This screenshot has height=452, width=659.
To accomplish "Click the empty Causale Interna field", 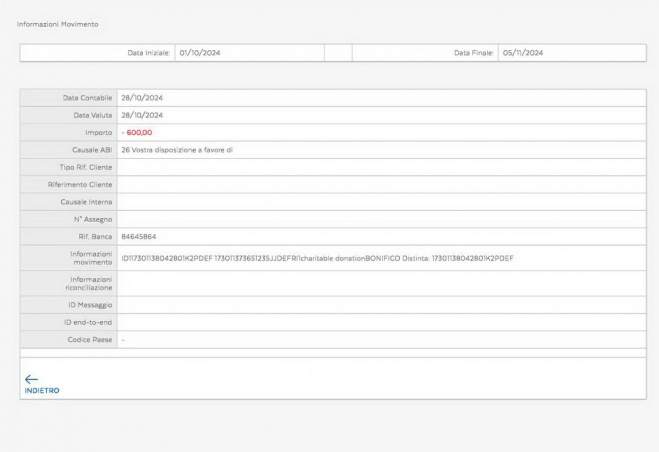I will pos(380,201).
